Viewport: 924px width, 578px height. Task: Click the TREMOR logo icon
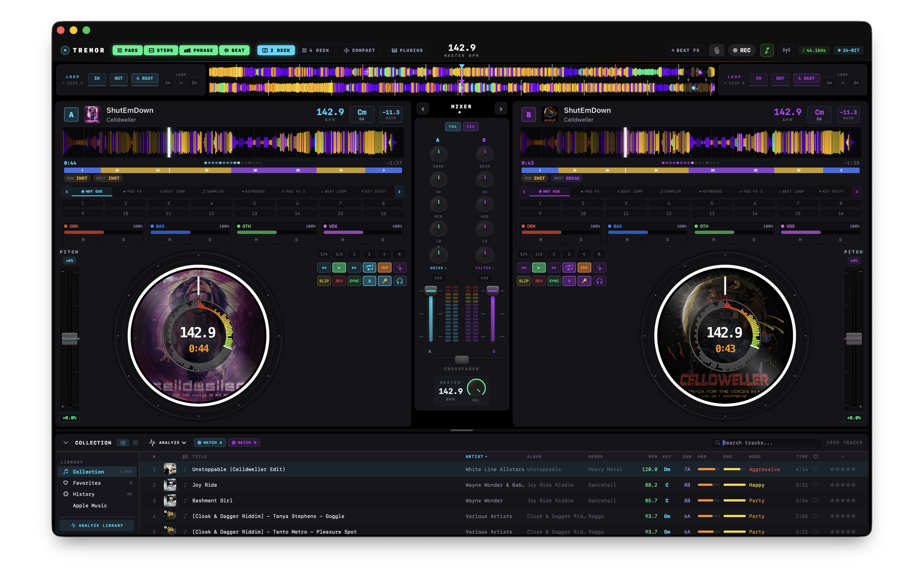pos(65,50)
